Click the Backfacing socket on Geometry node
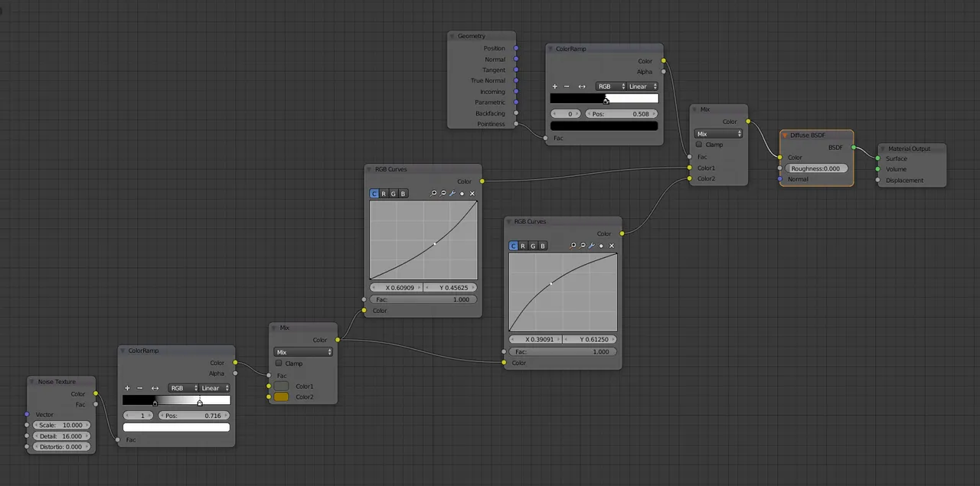 (516, 113)
